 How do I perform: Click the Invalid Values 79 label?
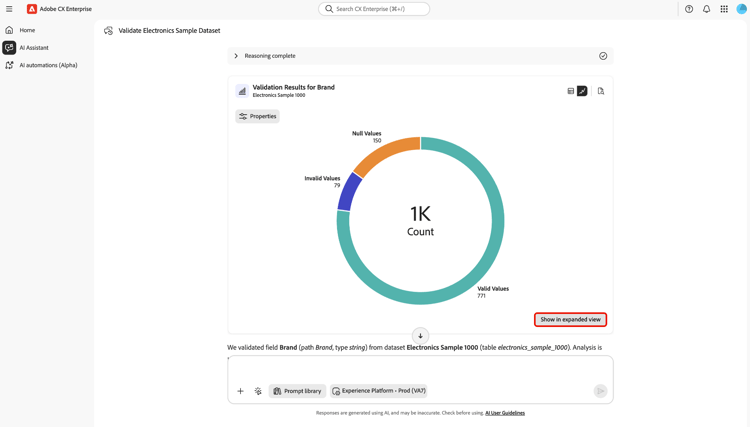tap(322, 182)
